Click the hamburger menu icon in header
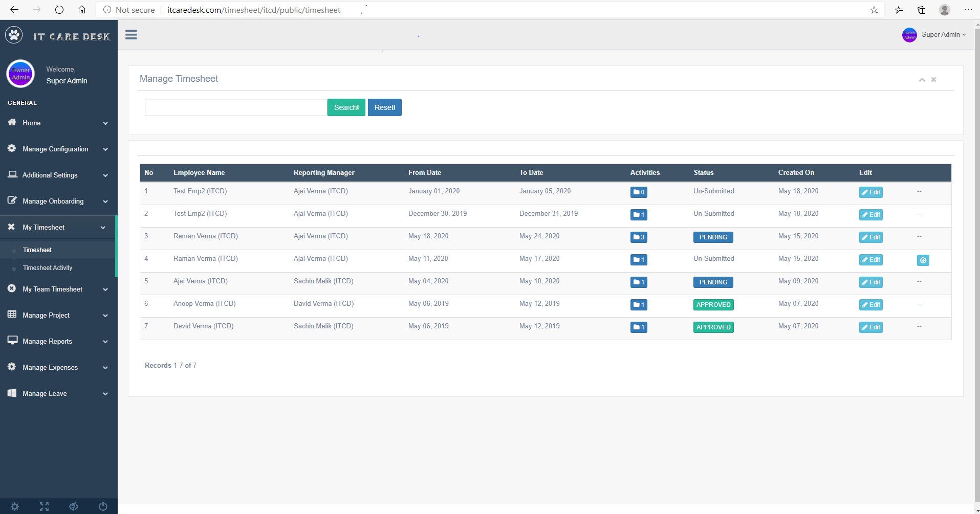 pyautogui.click(x=131, y=35)
